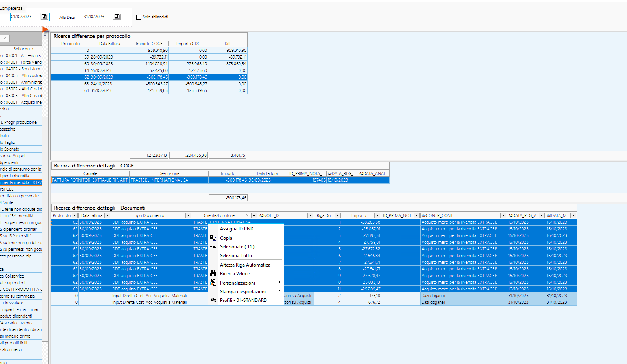Open the Tipo Documento column filter dropdown
The width and height of the screenshot is (627, 364).
click(x=188, y=215)
